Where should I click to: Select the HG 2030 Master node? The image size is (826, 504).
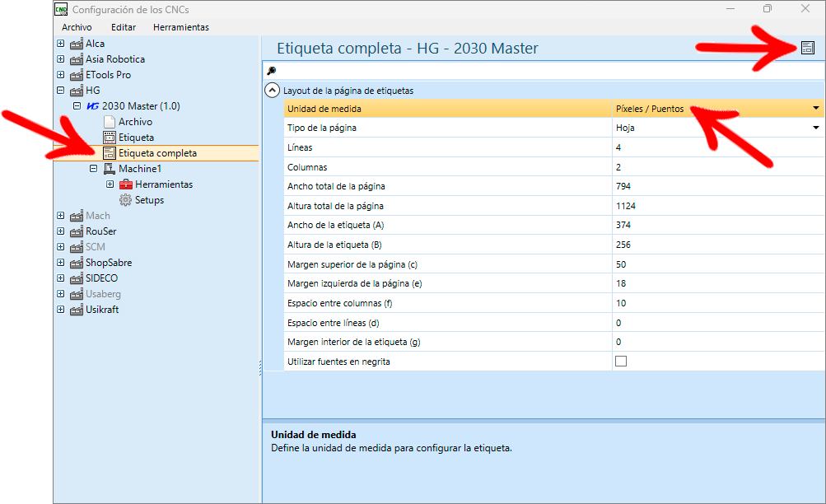(133, 106)
